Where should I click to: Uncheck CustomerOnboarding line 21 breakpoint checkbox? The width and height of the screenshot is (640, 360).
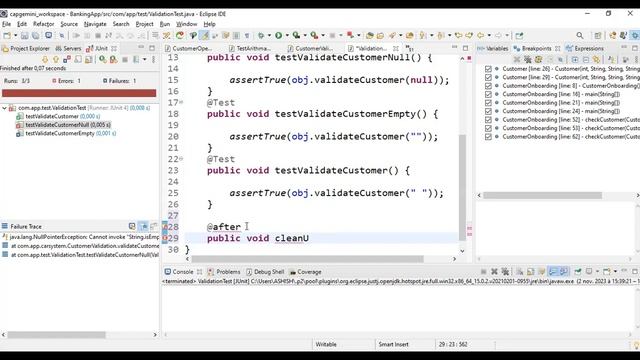pyautogui.click(x=488, y=103)
